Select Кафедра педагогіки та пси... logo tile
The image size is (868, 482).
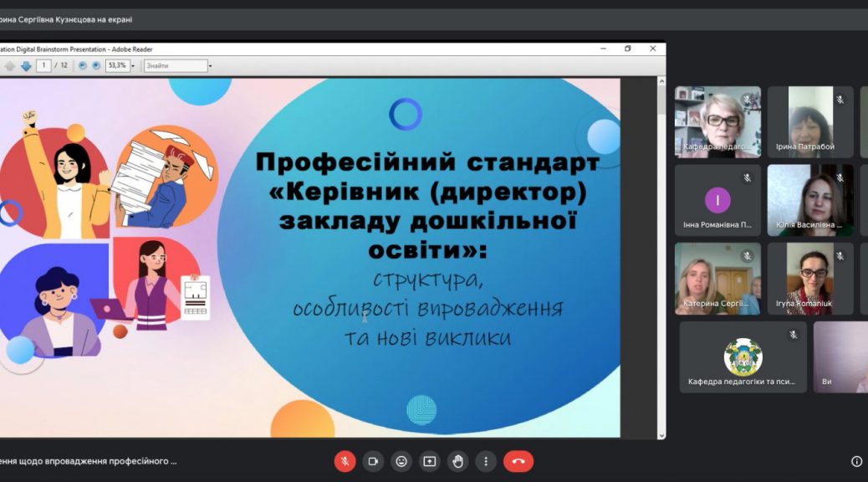[x=743, y=357]
